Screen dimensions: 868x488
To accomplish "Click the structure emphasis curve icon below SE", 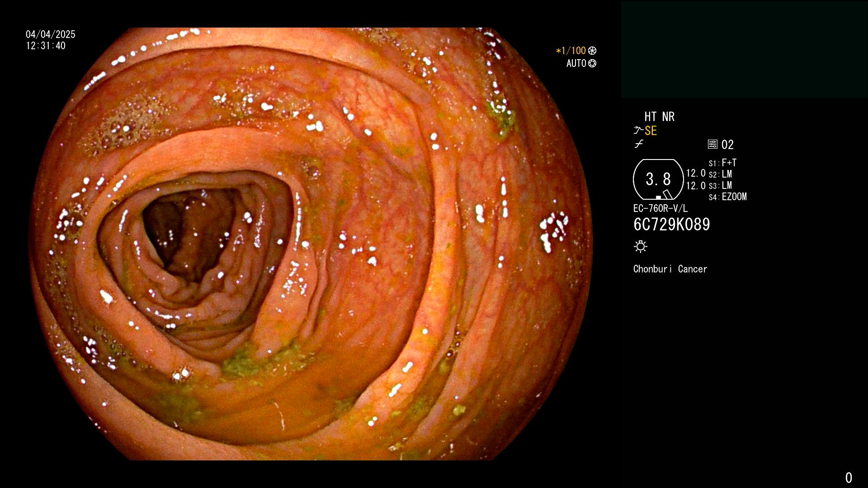I will click(x=639, y=144).
